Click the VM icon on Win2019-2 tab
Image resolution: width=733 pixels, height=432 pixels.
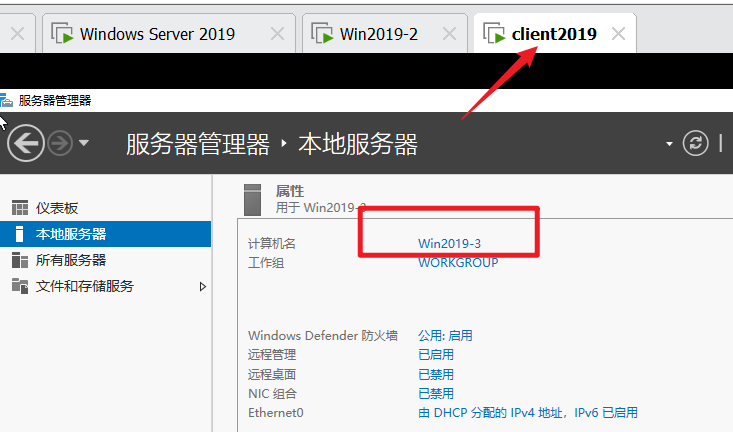tap(322, 34)
